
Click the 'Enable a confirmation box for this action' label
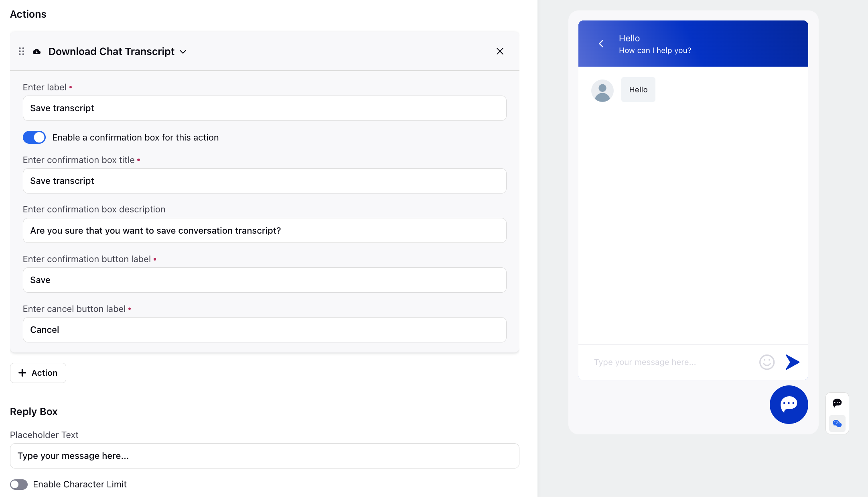point(135,137)
